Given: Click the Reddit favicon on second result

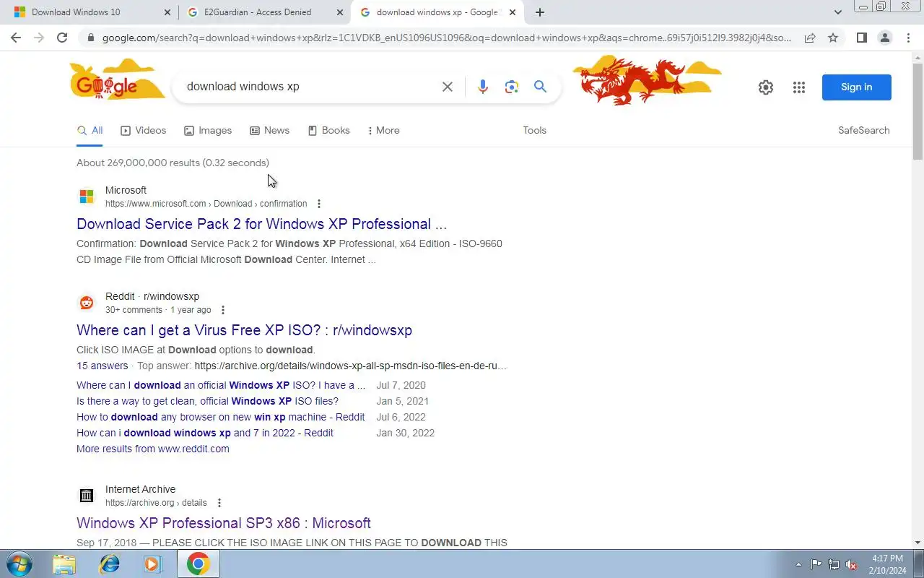Looking at the screenshot, I should (x=87, y=303).
